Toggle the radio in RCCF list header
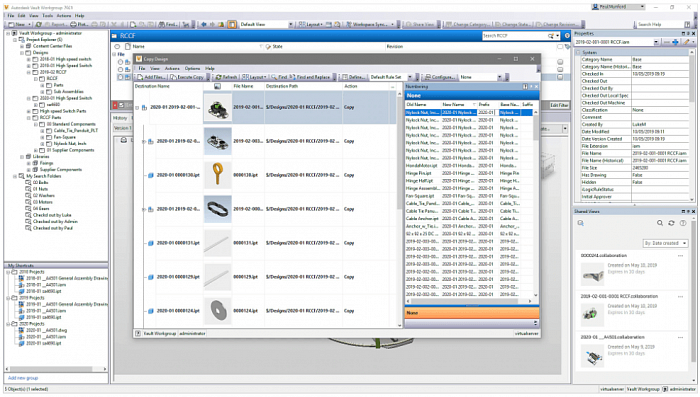 point(117,46)
